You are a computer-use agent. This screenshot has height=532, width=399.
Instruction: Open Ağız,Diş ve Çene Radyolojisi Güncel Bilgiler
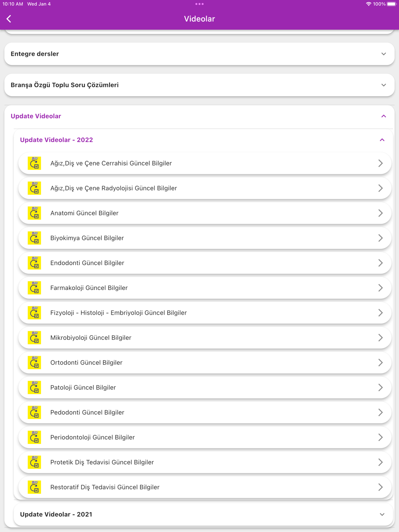205,188
